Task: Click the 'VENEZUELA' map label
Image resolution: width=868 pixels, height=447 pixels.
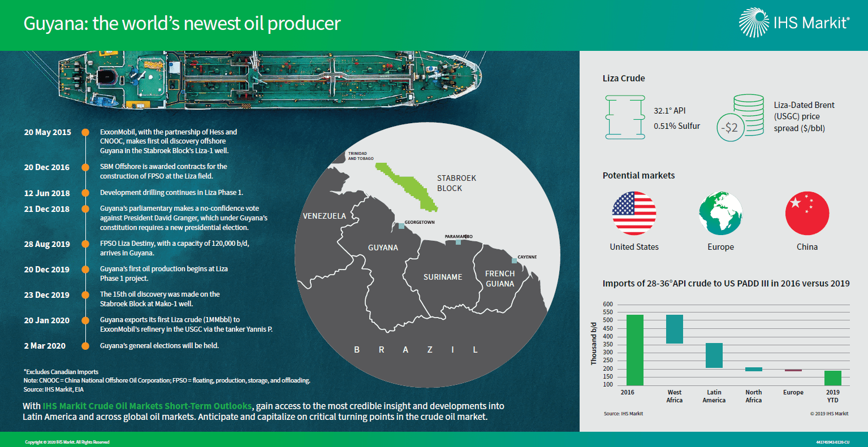Action: (x=325, y=216)
